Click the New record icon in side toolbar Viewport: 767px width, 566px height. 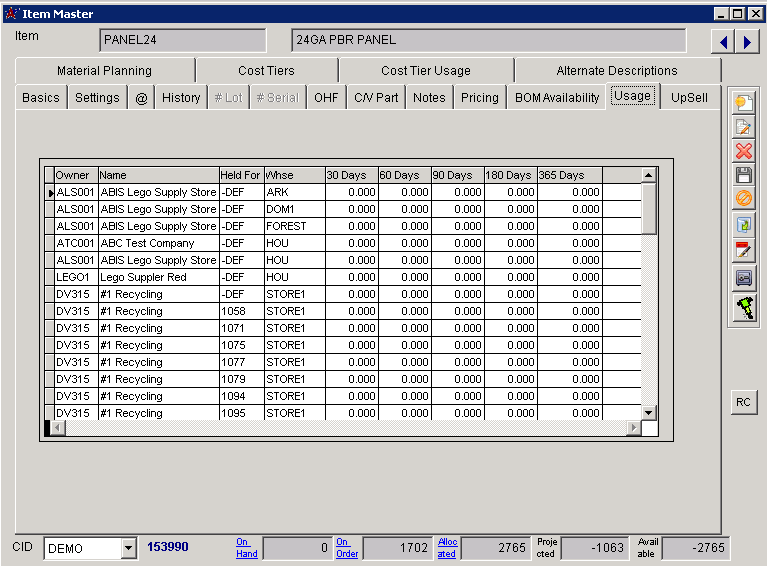click(x=743, y=102)
